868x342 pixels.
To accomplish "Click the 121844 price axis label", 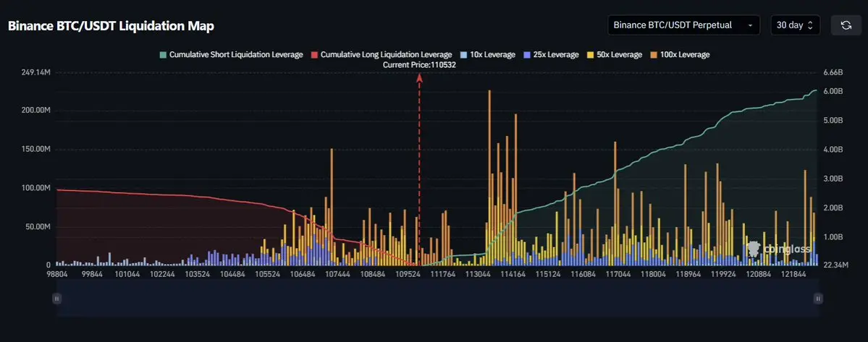I will point(793,274).
